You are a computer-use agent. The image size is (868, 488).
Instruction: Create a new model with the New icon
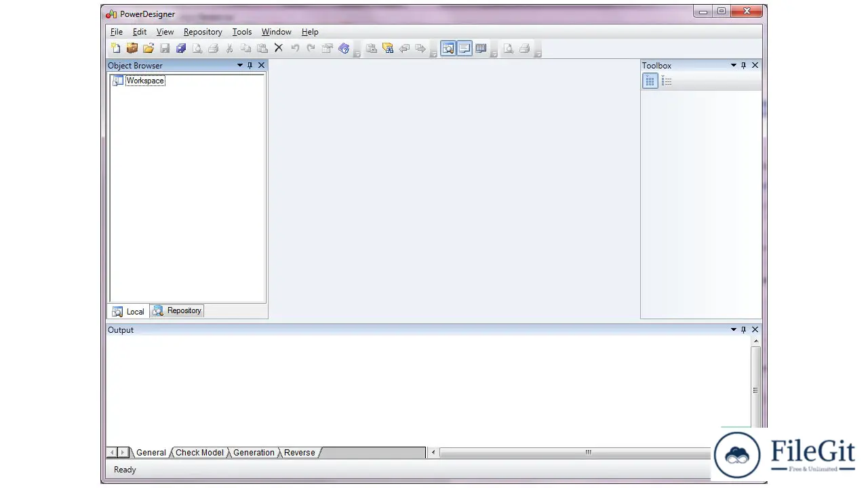[x=116, y=49]
